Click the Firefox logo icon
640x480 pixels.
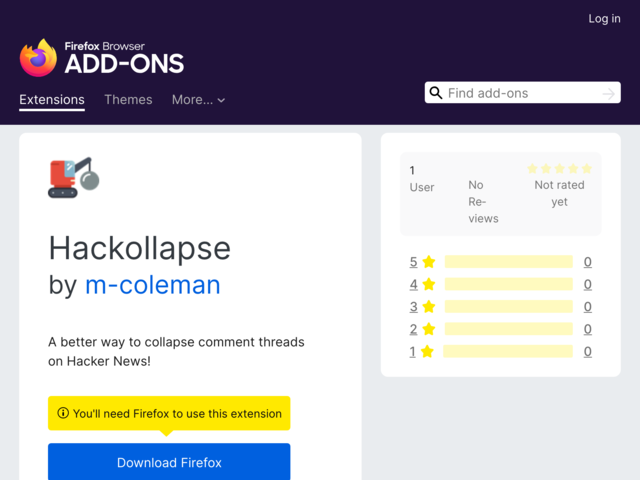[x=38, y=58]
